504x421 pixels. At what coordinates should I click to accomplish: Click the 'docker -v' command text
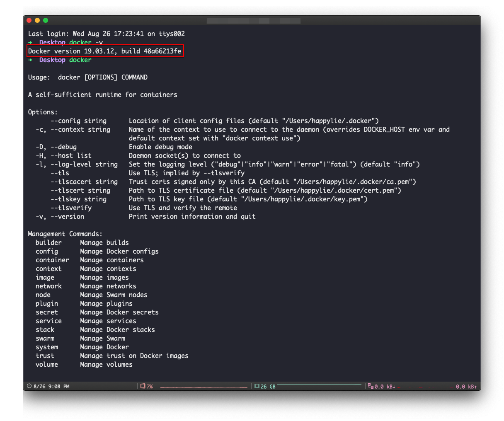[x=86, y=43]
